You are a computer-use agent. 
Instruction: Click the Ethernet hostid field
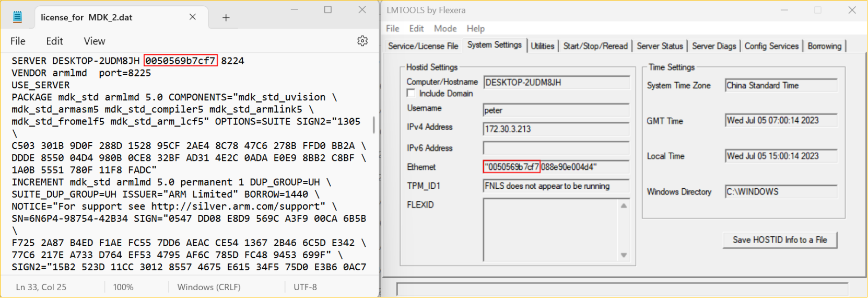pos(556,167)
